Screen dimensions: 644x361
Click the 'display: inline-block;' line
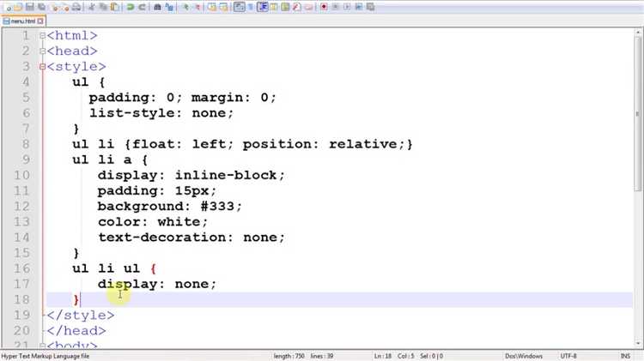click(x=191, y=175)
